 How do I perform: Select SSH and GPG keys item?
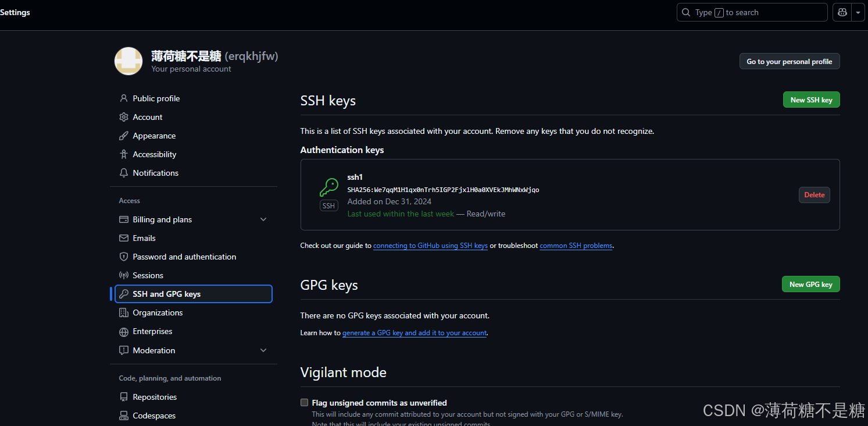pyautogui.click(x=193, y=294)
